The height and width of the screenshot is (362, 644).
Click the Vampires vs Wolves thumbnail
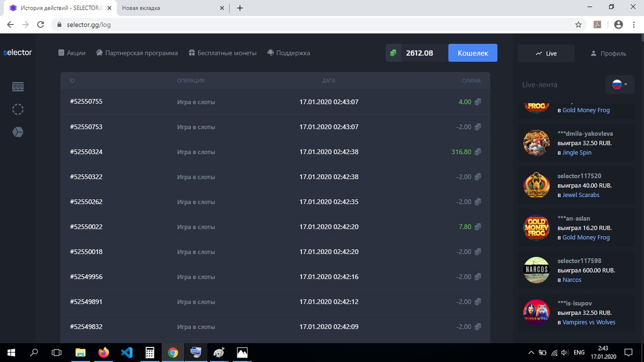(536, 313)
